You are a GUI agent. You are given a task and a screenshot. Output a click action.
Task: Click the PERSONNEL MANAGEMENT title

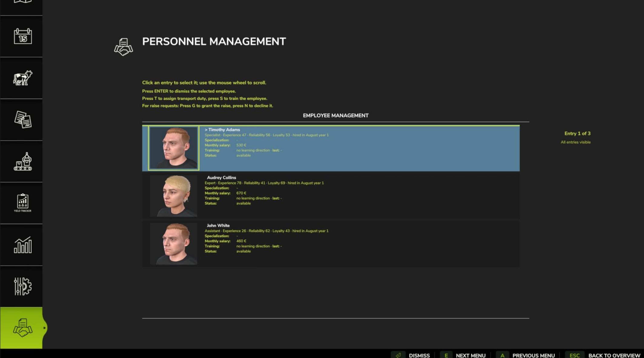(x=214, y=41)
